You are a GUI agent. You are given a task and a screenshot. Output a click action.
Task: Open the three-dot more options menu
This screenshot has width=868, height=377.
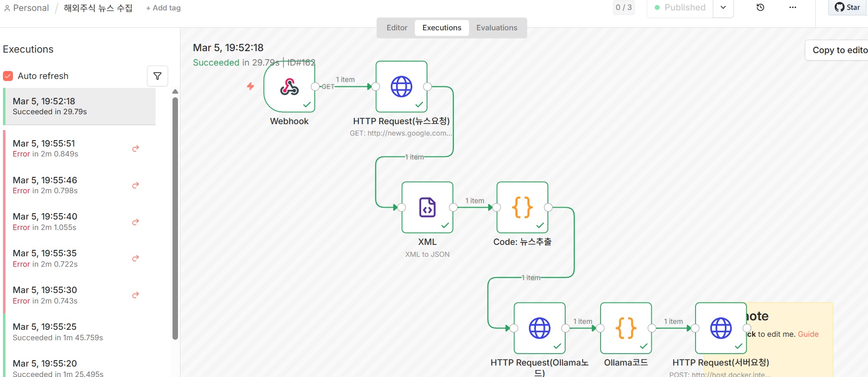pos(793,7)
